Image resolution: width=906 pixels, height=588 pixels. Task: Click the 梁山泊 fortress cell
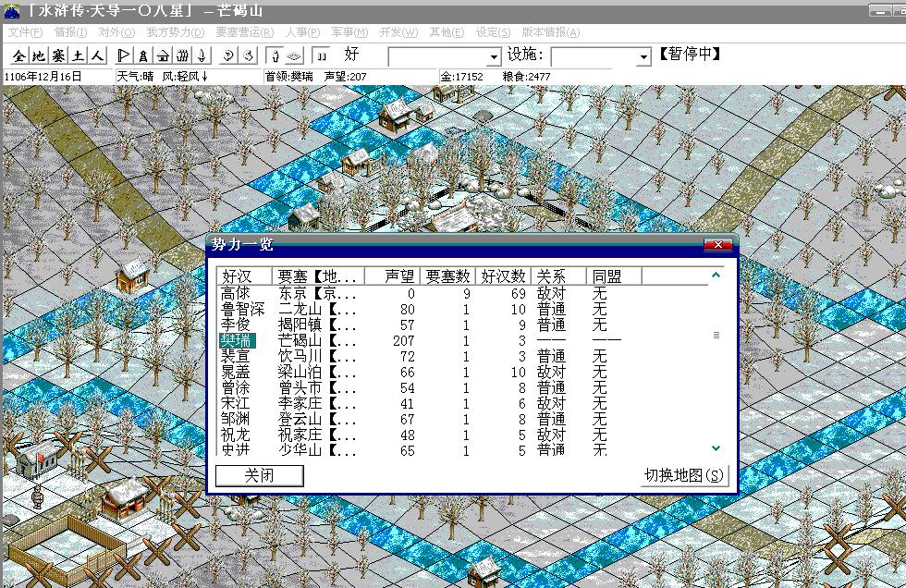pyautogui.click(x=317, y=372)
